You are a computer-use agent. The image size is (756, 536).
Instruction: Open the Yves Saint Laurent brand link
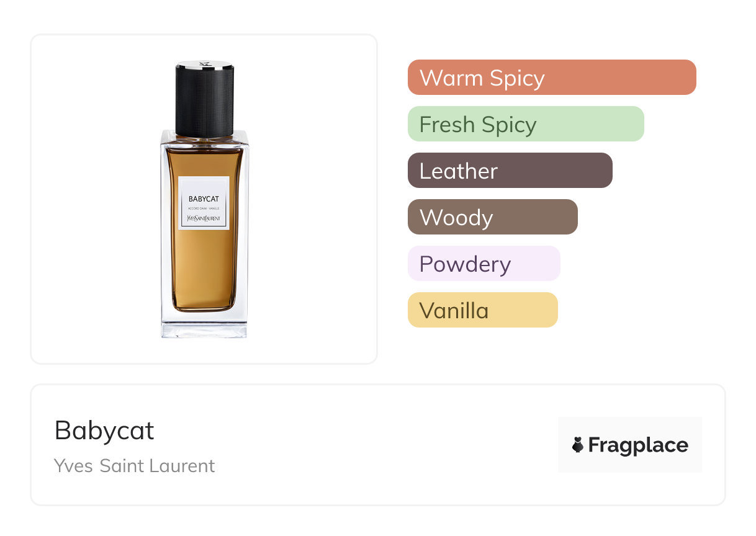(x=135, y=466)
